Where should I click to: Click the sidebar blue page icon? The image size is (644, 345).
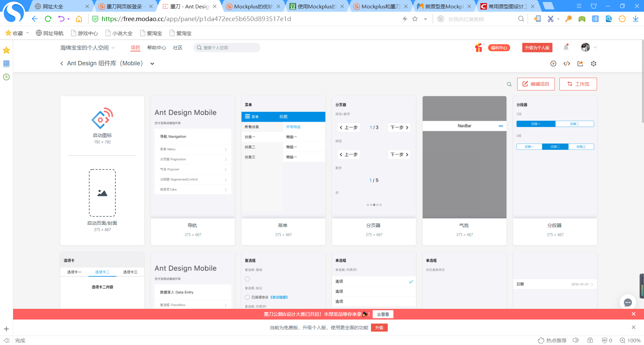tap(6, 64)
